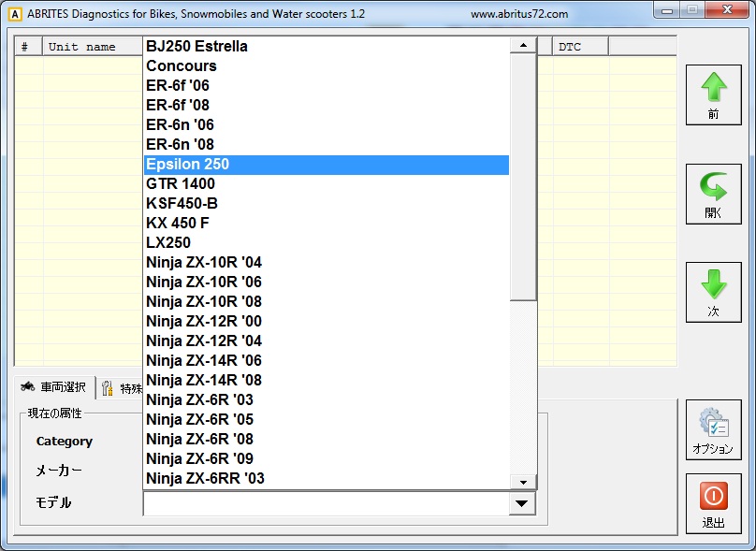The image size is (756, 551).
Task: Collapse the model dropdown with its arrow
Action: [521, 503]
